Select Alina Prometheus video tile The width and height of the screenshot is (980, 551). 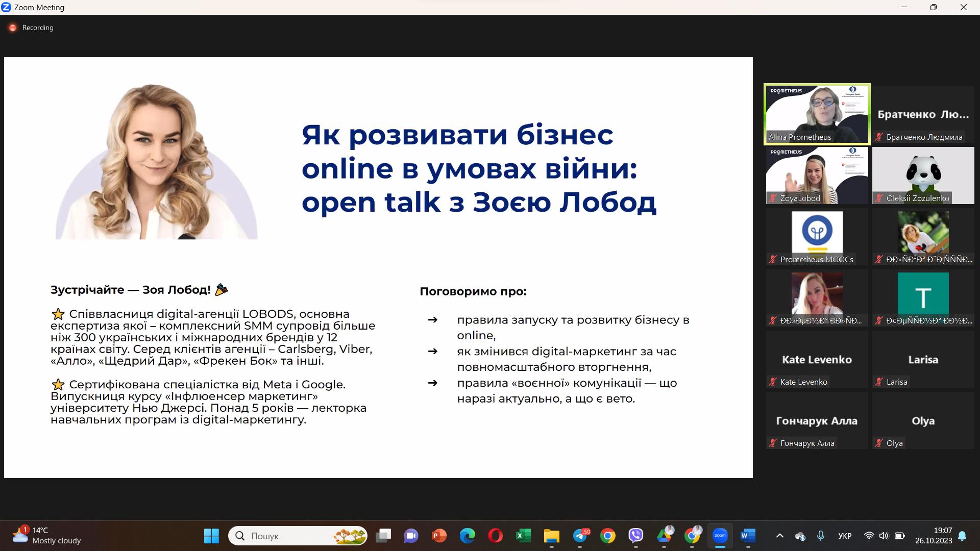pyautogui.click(x=817, y=114)
